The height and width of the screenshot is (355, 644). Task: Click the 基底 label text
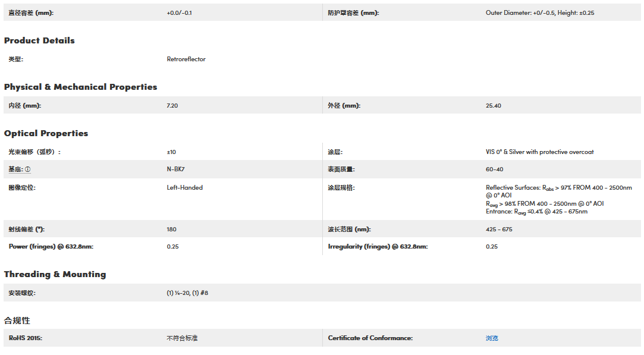point(15,169)
